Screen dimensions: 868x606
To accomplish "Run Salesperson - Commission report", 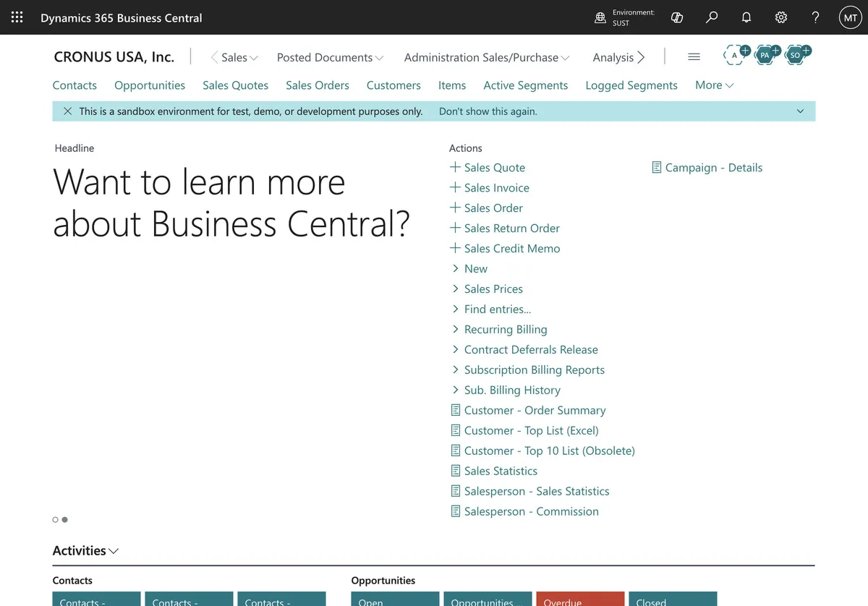I will coord(524,511).
